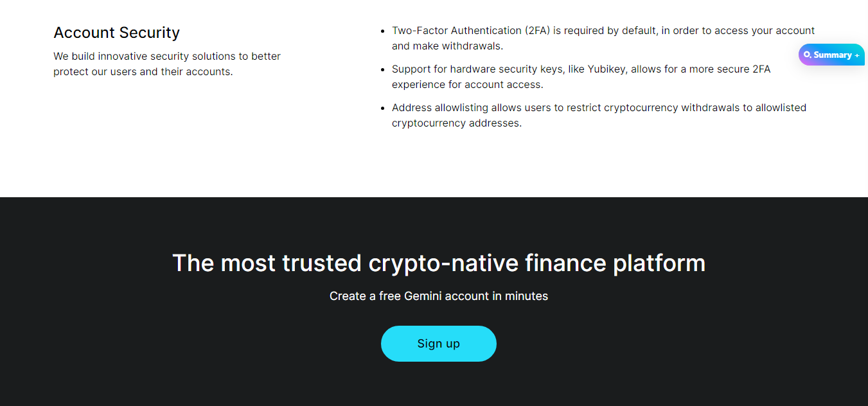Click the hardware security keys bullet text

(581, 77)
